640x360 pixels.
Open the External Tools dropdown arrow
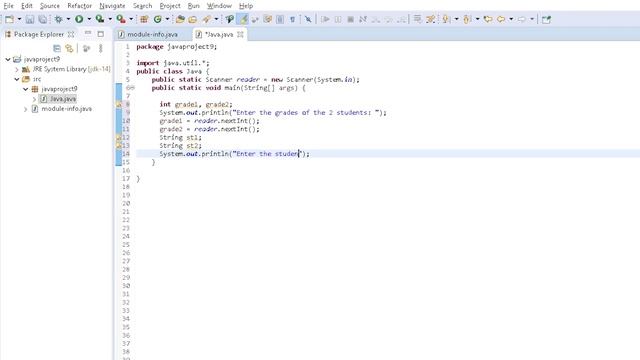pos(131,19)
